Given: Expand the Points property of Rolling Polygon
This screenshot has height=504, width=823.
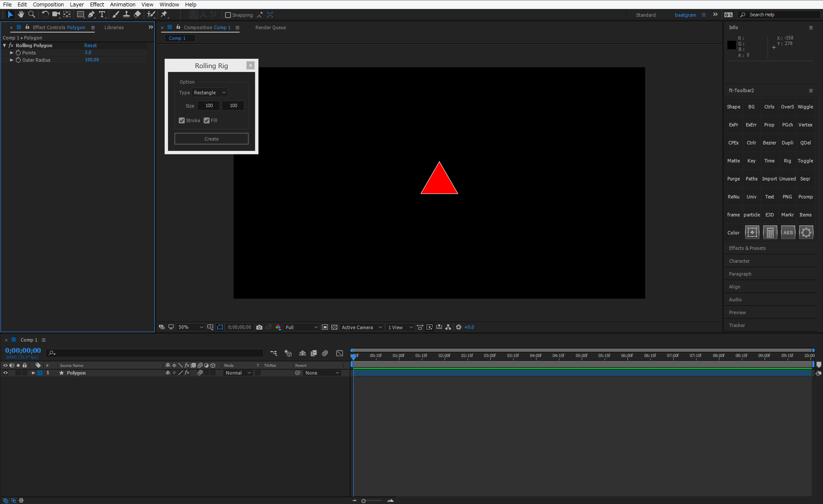Looking at the screenshot, I should pos(11,52).
